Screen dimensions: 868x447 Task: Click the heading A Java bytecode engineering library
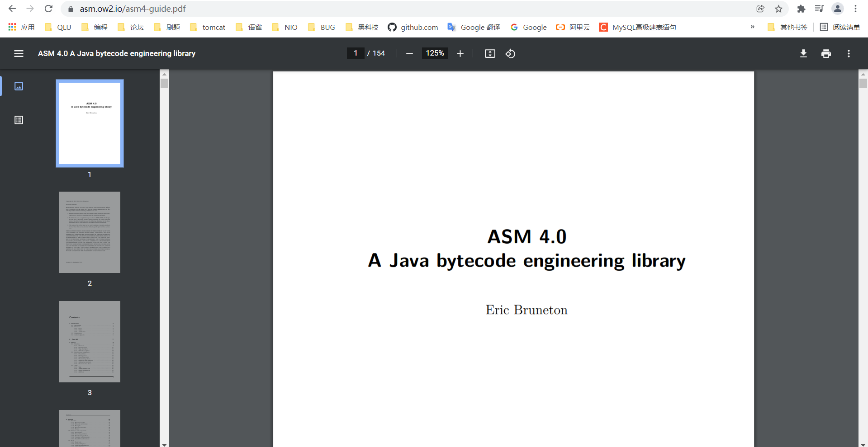tap(526, 261)
